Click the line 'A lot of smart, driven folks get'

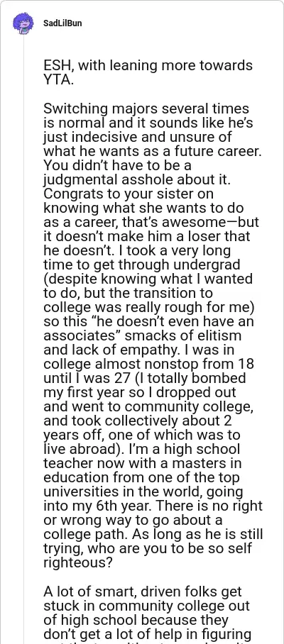[143, 592]
